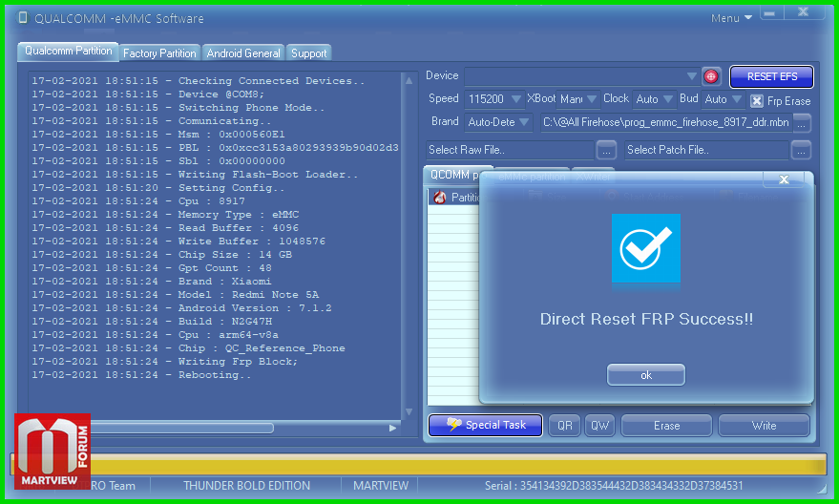Close the Direct Reset FRP dialog
The image size is (839, 504).
tap(784, 179)
